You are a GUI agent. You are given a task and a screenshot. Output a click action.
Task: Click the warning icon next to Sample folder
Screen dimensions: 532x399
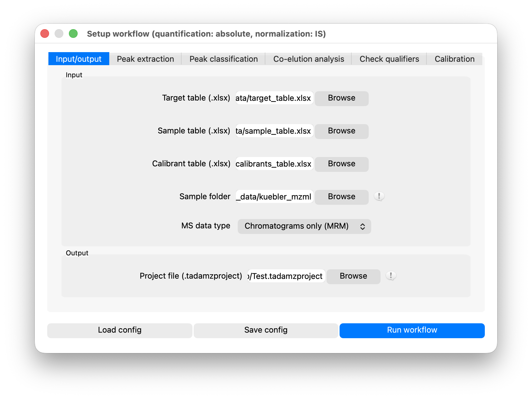click(x=379, y=196)
